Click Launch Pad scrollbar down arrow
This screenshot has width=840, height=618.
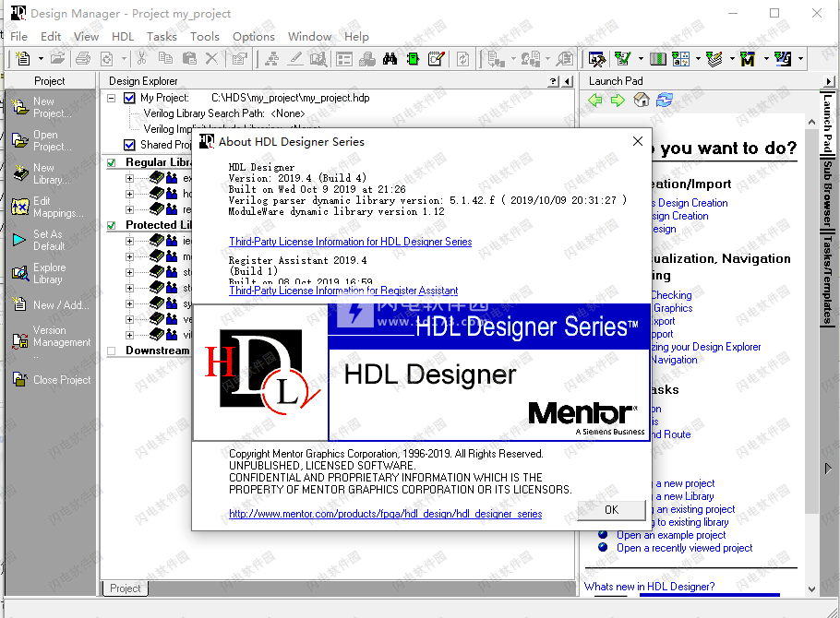(811, 588)
